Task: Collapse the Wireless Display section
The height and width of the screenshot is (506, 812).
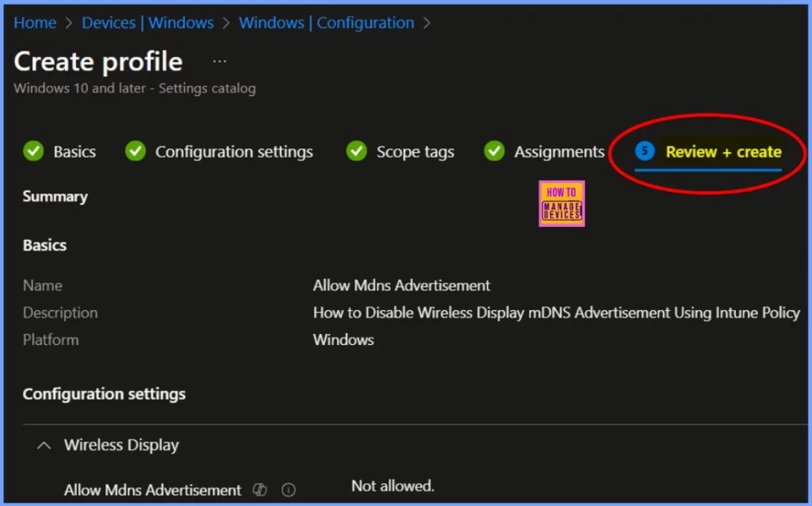Action: tap(44, 446)
